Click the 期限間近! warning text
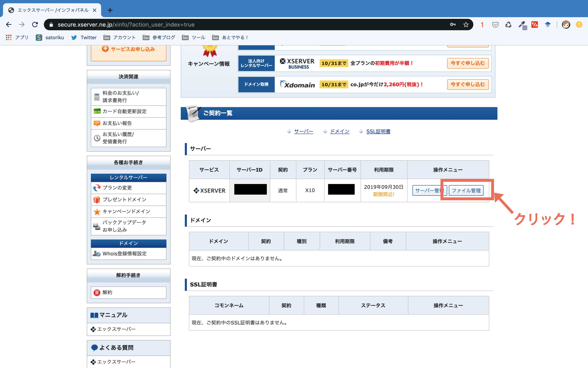This screenshot has width=588, height=368. click(x=383, y=195)
